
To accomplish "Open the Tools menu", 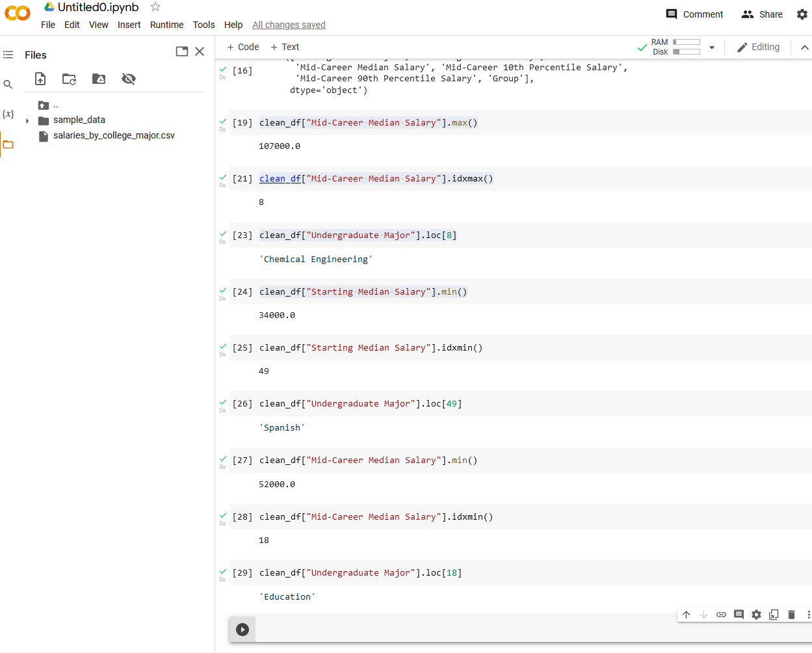I will pyautogui.click(x=203, y=25).
